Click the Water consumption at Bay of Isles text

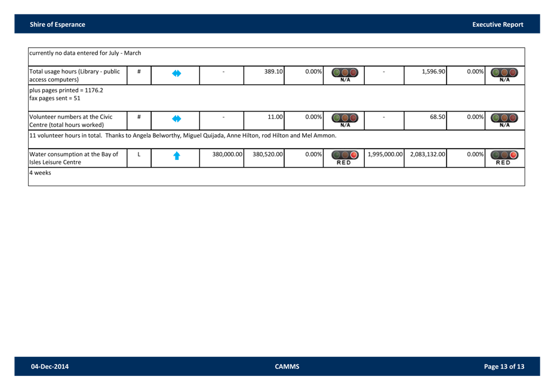point(74,158)
